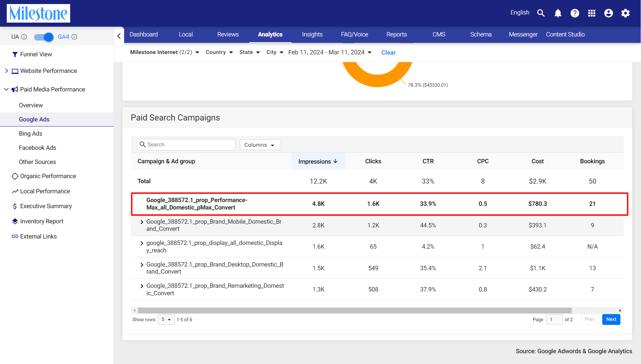Expand the Brand_Mobile_Domestic campaign row
The height and width of the screenshot is (364, 641).
pyautogui.click(x=142, y=222)
